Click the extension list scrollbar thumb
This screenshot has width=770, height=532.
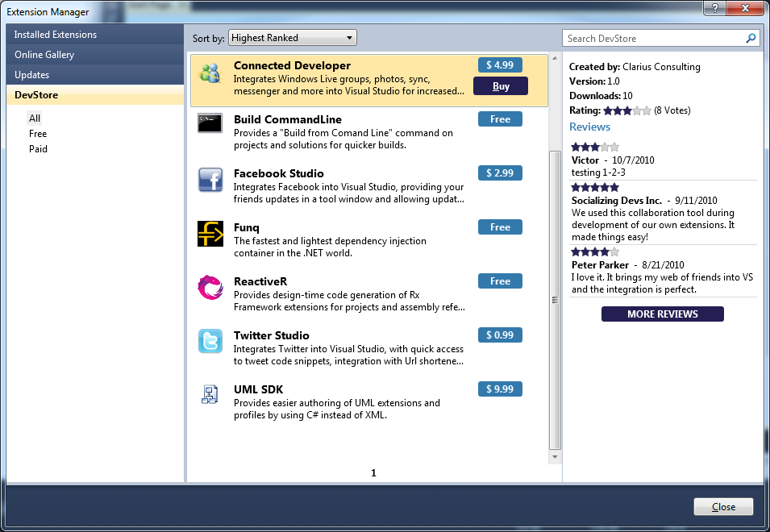[555, 300]
